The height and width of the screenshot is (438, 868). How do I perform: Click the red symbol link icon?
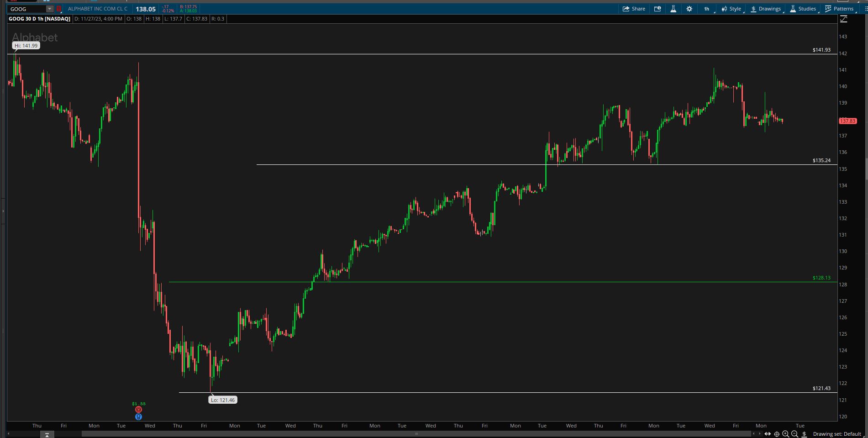(59, 9)
